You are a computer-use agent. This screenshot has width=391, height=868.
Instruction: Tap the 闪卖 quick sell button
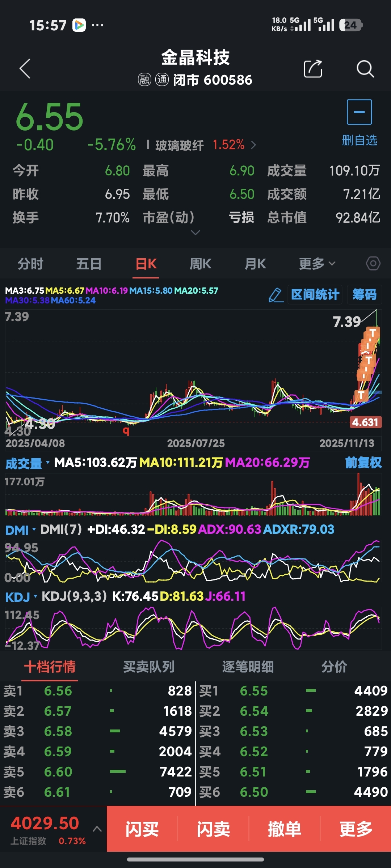213,829
